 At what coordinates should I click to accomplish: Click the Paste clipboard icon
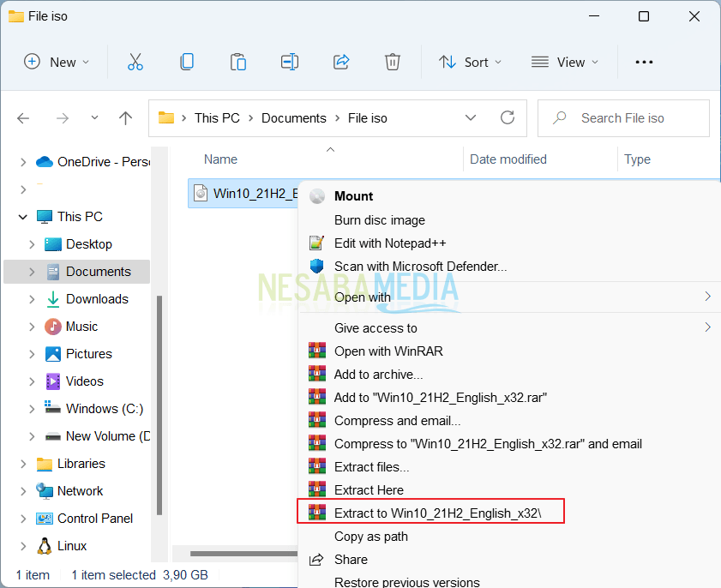238,62
